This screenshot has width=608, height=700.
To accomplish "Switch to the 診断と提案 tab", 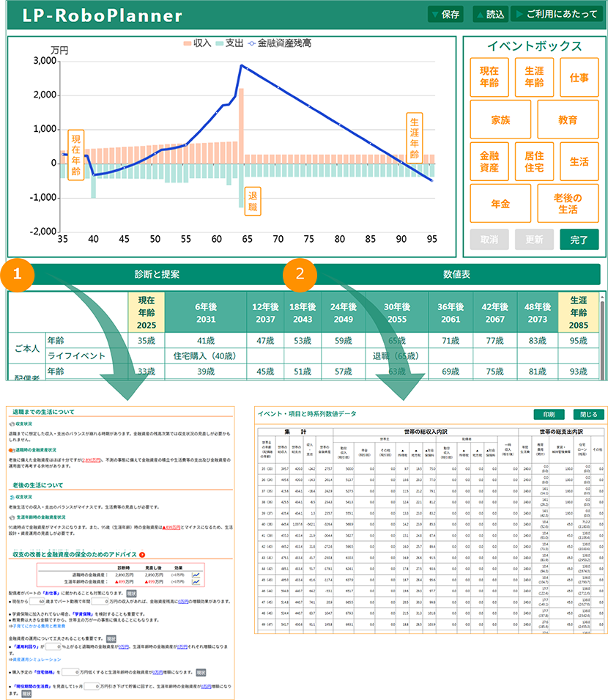I will tap(157, 274).
